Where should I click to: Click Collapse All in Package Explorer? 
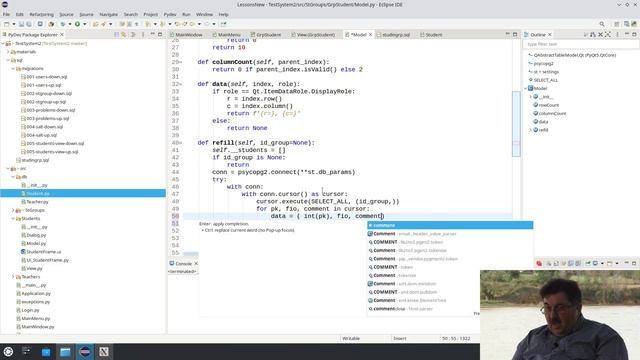coord(116,35)
